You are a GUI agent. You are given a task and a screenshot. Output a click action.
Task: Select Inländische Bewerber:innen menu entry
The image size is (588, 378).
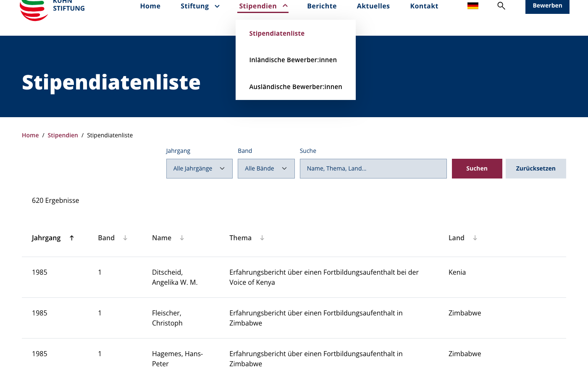293,60
